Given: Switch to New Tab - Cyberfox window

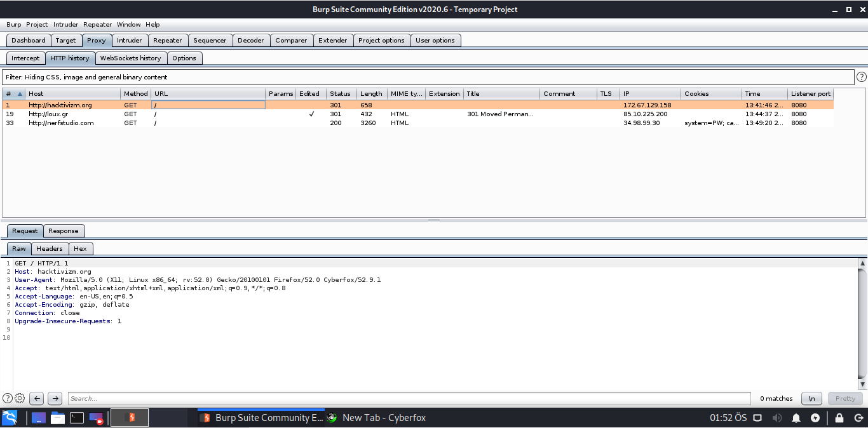Looking at the screenshot, I should coord(376,417).
